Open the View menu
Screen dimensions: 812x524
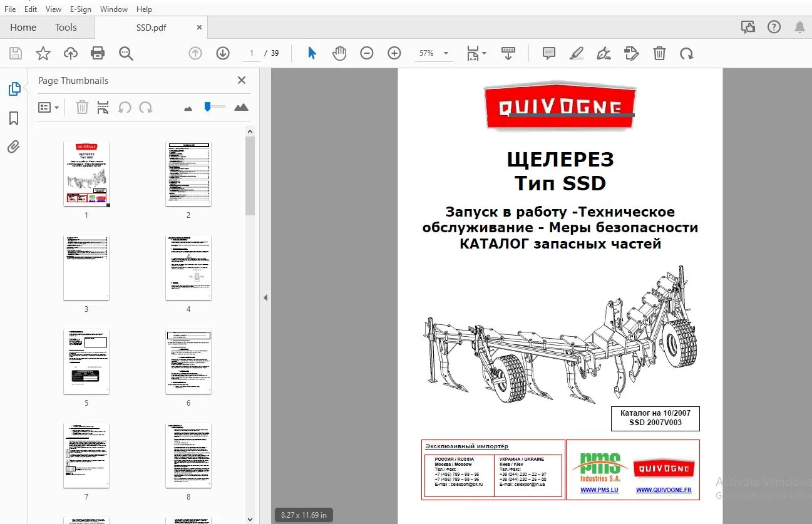pyautogui.click(x=54, y=9)
